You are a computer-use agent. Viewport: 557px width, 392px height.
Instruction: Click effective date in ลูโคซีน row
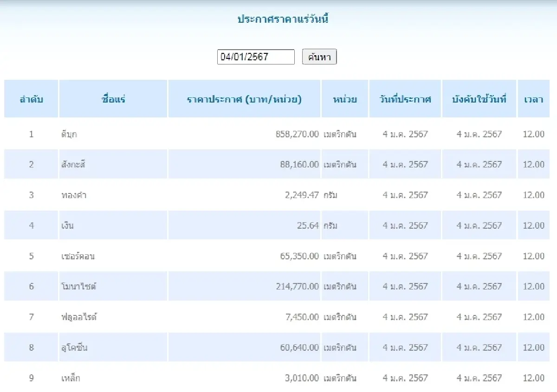[479, 347]
